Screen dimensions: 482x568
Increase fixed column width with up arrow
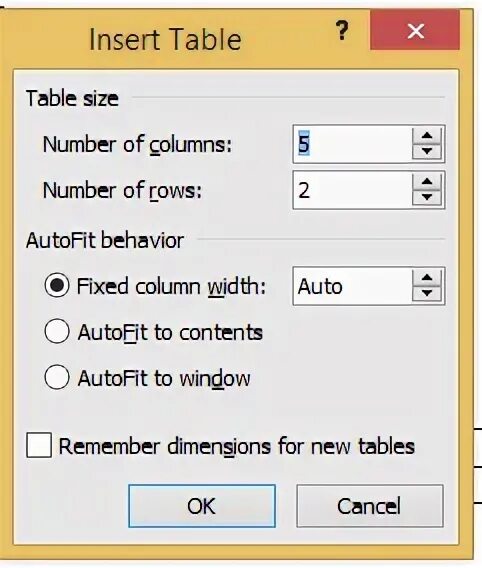[x=427, y=277]
